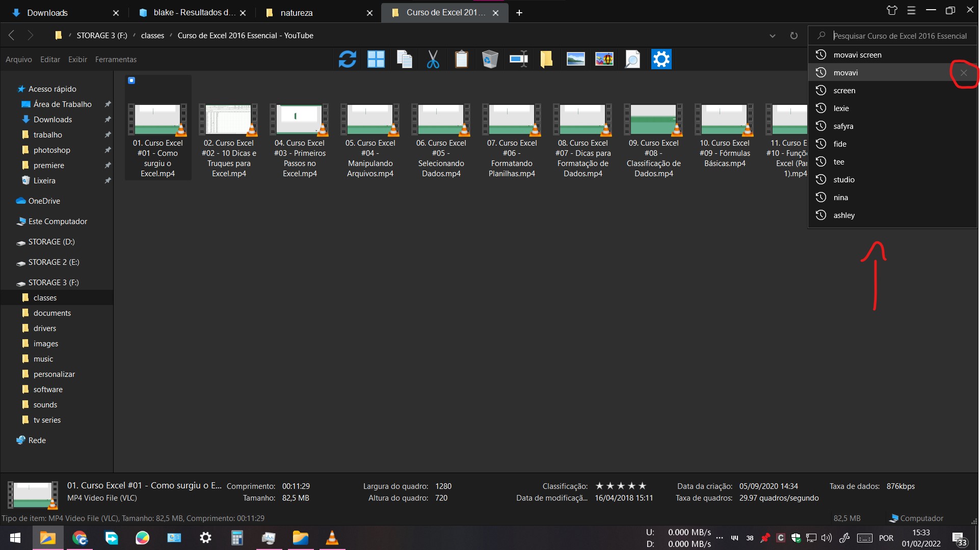
Task: Select 'movavi screen' search history entry
Action: tap(892, 55)
